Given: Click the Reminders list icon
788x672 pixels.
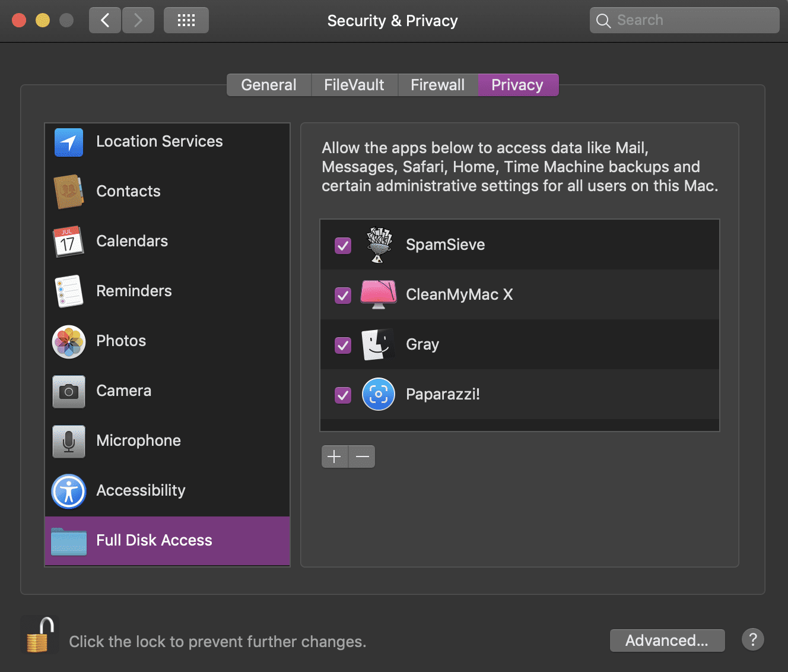Looking at the screenshot, I should 69,291.
